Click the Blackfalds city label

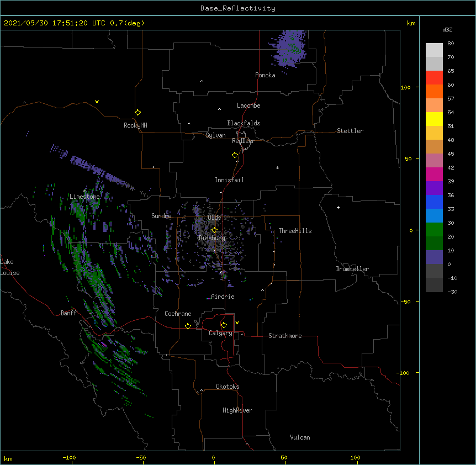pos(244,123)
